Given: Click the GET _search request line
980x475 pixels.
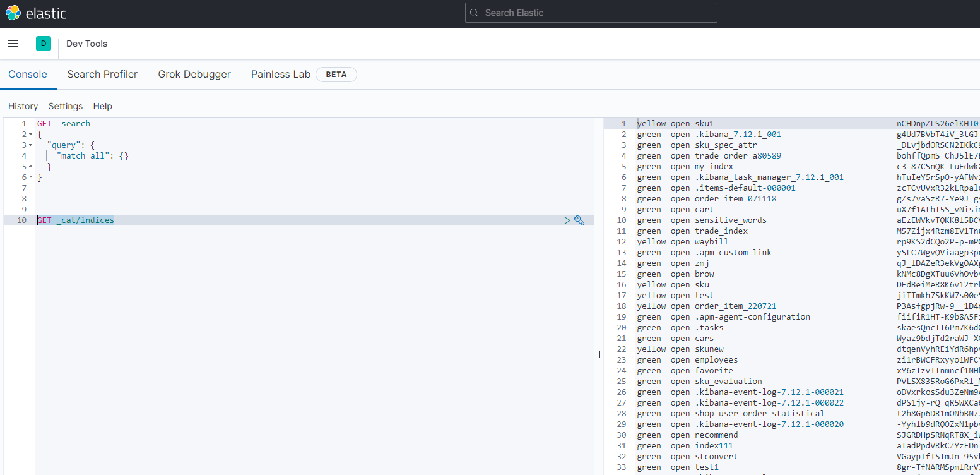Looking at the screenshot, I should pos(64,124).
